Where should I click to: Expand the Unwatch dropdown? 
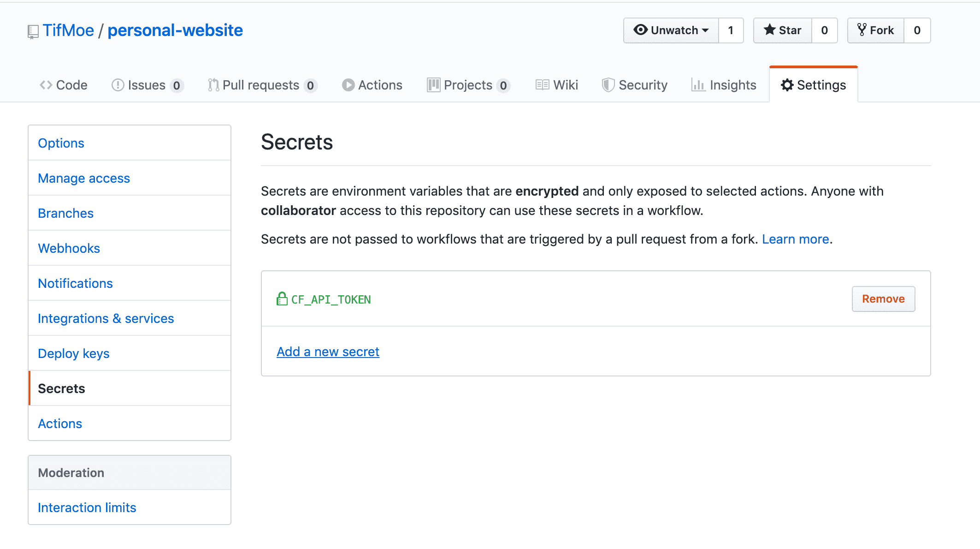point(671,30)
